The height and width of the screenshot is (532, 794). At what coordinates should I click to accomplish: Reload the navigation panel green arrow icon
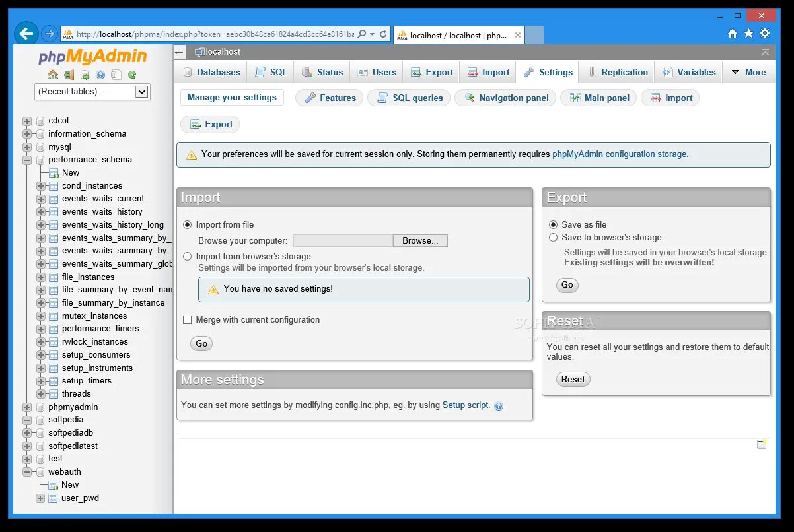[132, 75]
